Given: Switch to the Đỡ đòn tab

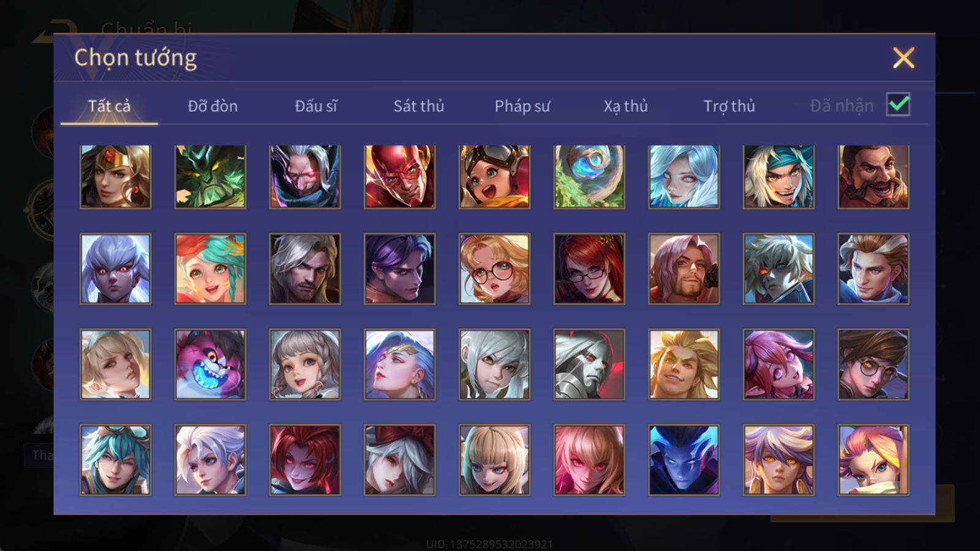Looking at the screenshot, I should point(213,107).
